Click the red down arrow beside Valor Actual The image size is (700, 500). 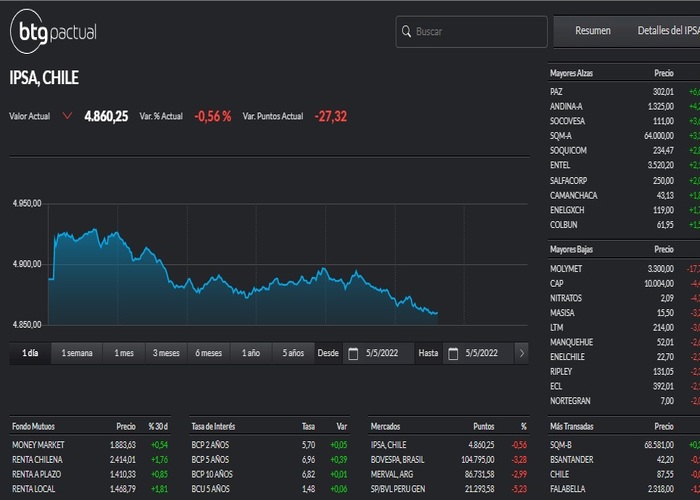click(x=67, y=116)
